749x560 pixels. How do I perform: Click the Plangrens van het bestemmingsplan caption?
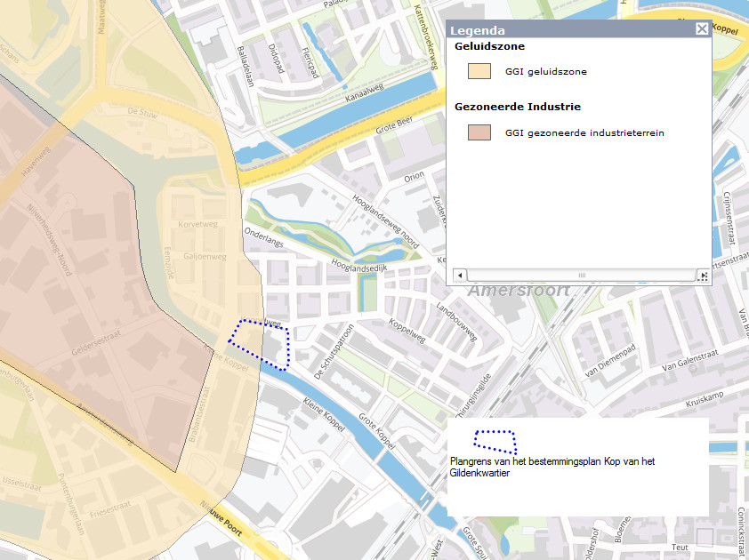pos(552,467)
